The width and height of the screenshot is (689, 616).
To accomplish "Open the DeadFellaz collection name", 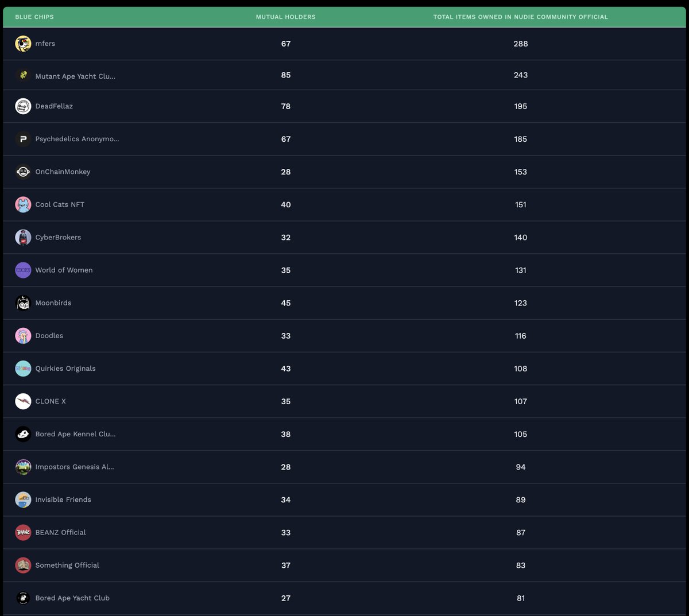I will click(54, 106).
